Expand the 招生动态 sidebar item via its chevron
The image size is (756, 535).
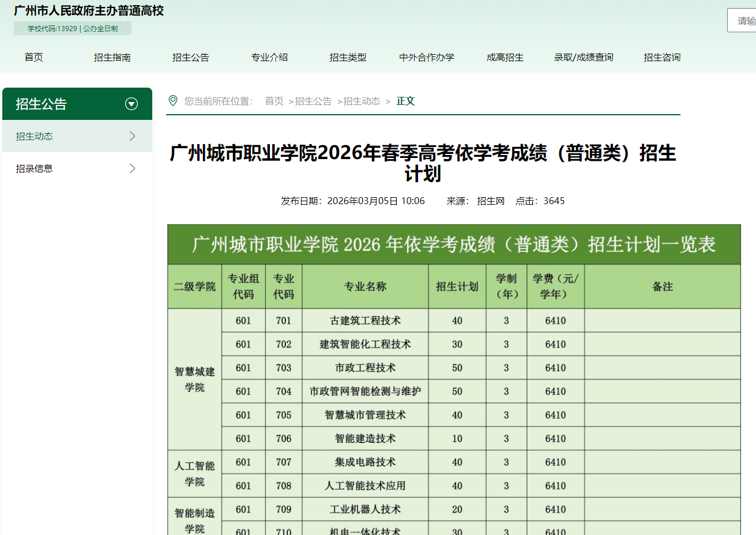point(133,136)
